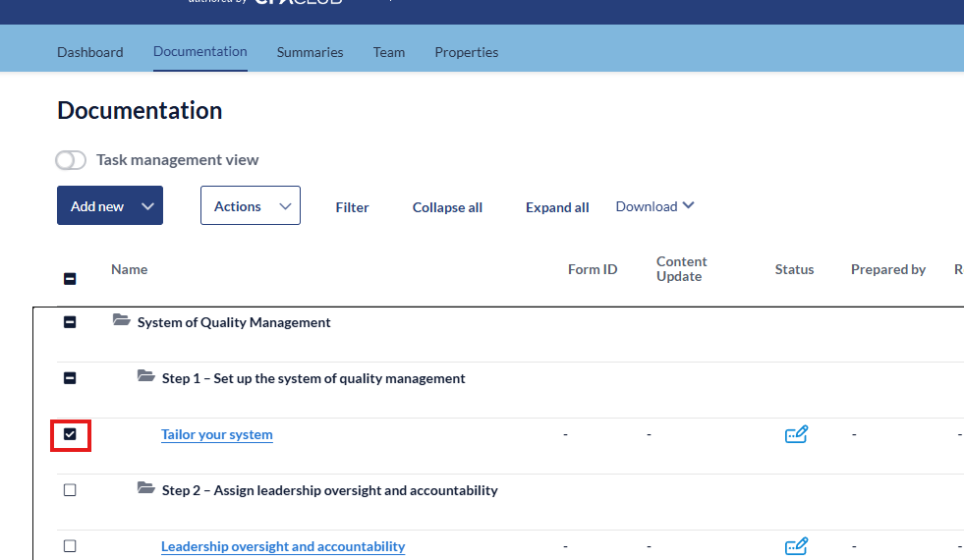Check the Step 2 folder checkbox

[x=70, y=490]
